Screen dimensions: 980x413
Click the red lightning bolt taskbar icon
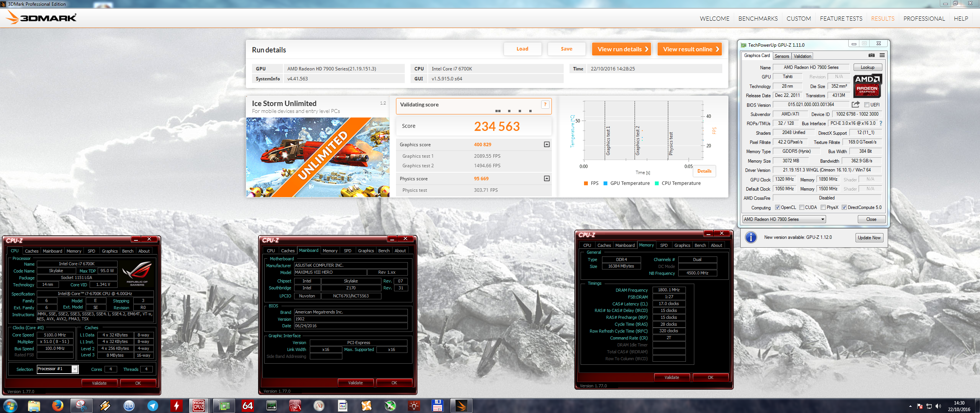pyautogui.click(x=177, y=406)
